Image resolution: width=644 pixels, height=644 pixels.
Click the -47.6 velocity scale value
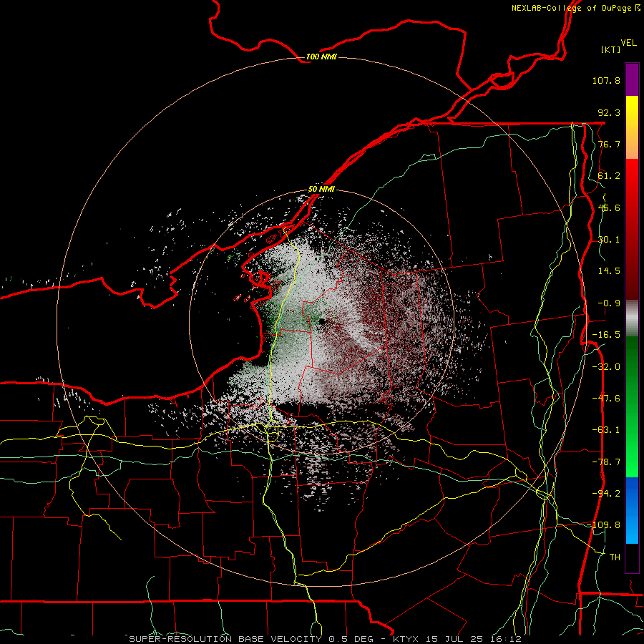[606, 399]
